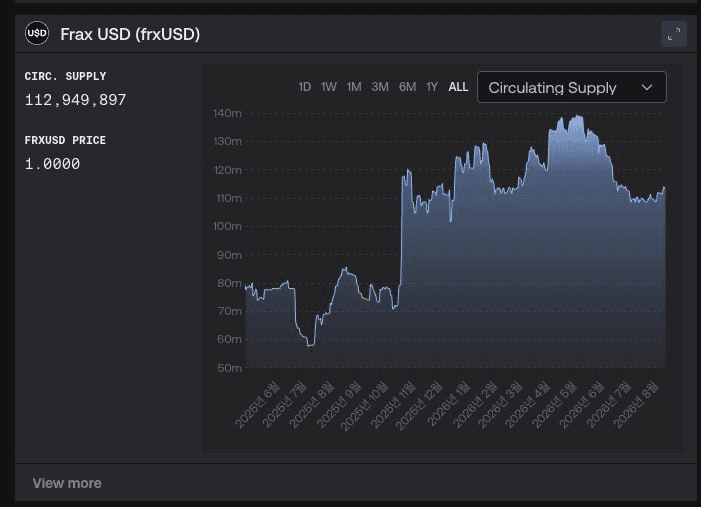Select the 6M time range
Image resolution: width=701 pixels, height=507 pixels.
pyautogui.click(x=407, y=87)
